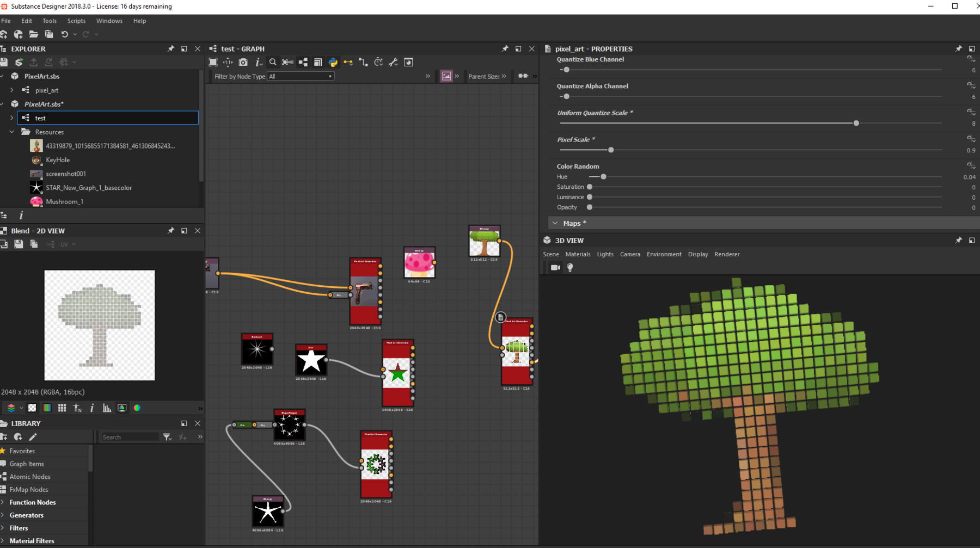The height and width of the screenshot is (548, 980).
Task: Click the Pixel Scale slider handle
Action: coord(611,150)
